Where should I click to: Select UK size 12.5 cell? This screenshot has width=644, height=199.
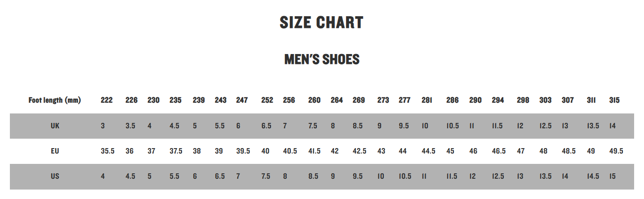pyautogui.click(x=546, y=126)
